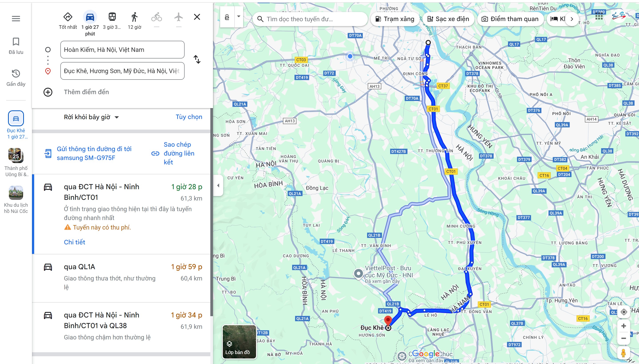
Task: Expand the Rời khỏi bây giờ dropdown
Action: [91, 117]
